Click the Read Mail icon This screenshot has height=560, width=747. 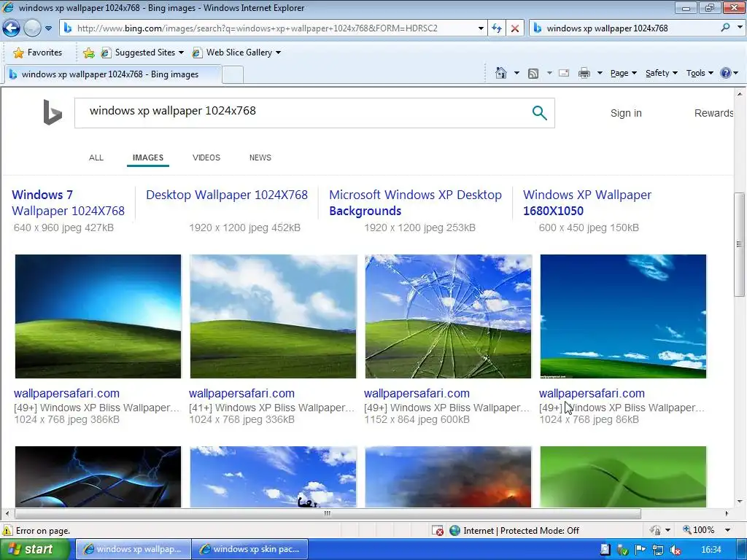[x=564, y=73]
